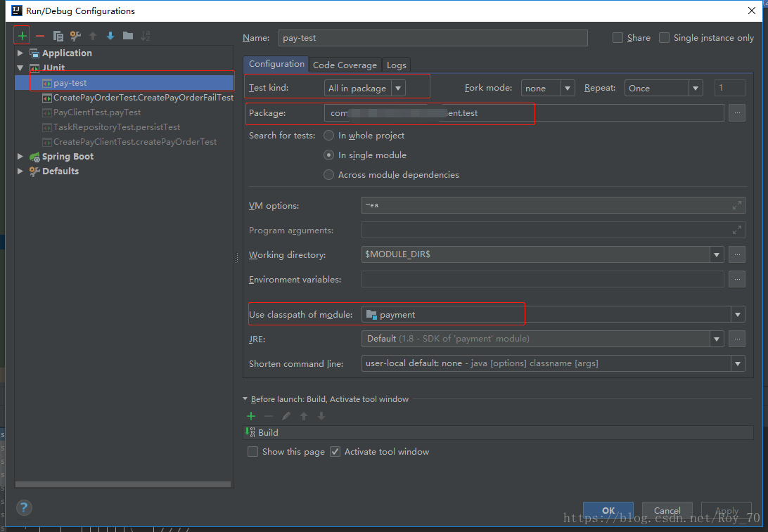768x532 pixels.
Task: Collapse the JUnit node in the tree
Action: [20, 68]
